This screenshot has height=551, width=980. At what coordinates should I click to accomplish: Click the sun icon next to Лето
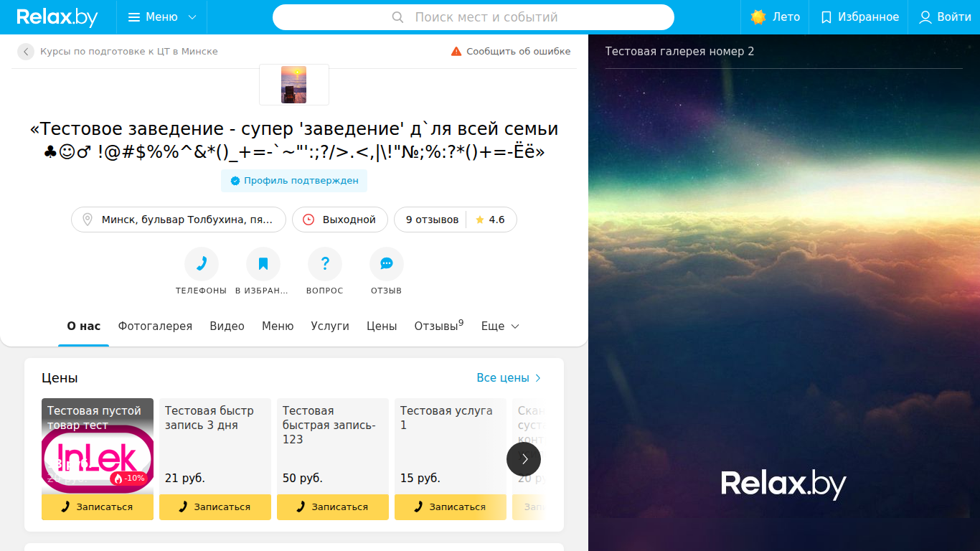coord(758,17)
